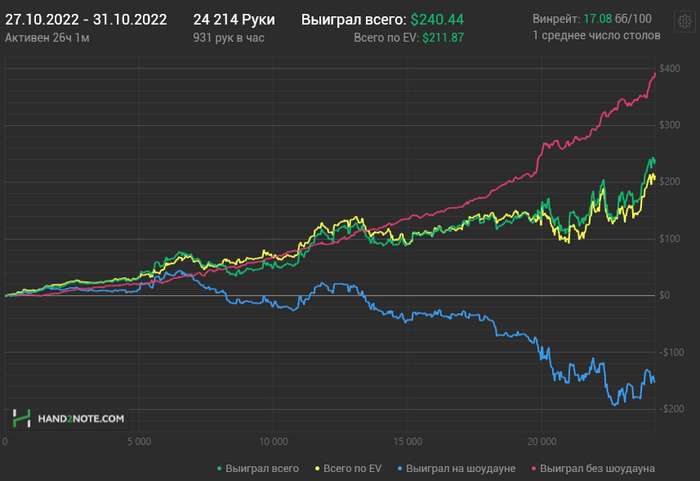Click the -$100 y-axis label
The image size is (700, 481).
[x=671, y=352]
